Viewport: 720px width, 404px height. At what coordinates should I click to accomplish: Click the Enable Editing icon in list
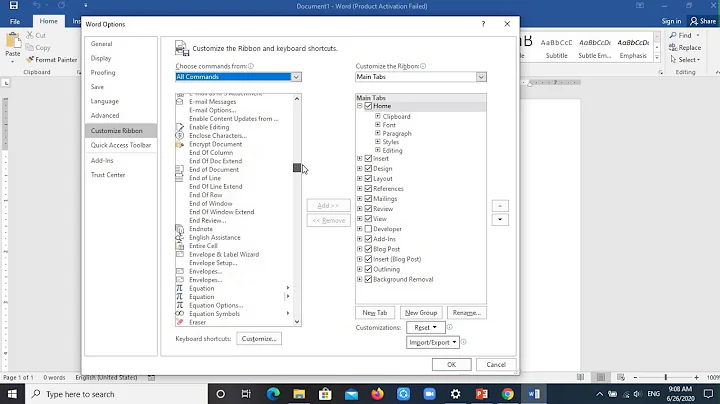point(180,127)
